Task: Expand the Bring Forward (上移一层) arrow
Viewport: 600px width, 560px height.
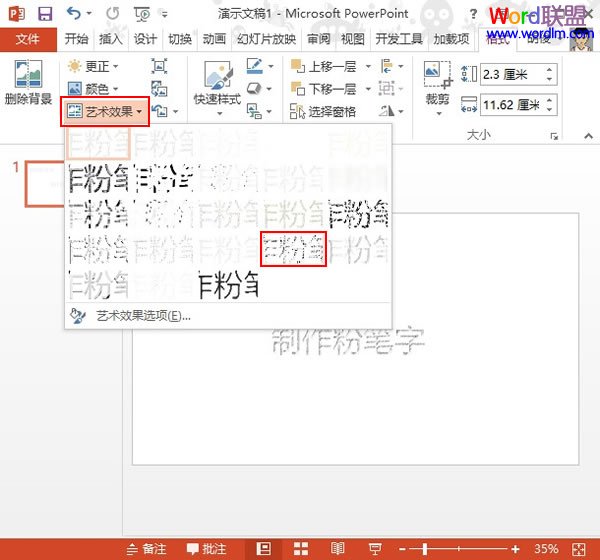Action: [x=368, y=66]
